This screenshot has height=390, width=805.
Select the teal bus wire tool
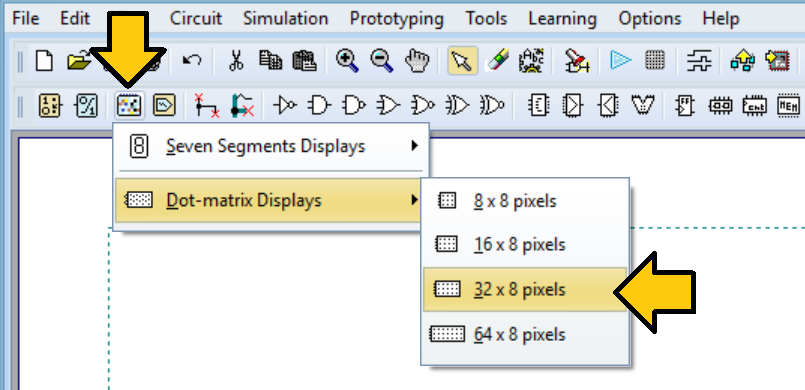(242, 106)
